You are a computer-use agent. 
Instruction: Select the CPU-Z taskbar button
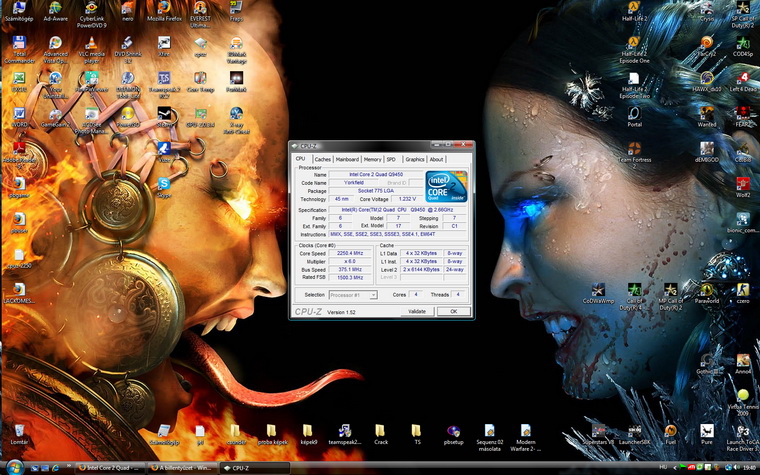(x=255, y=468)
